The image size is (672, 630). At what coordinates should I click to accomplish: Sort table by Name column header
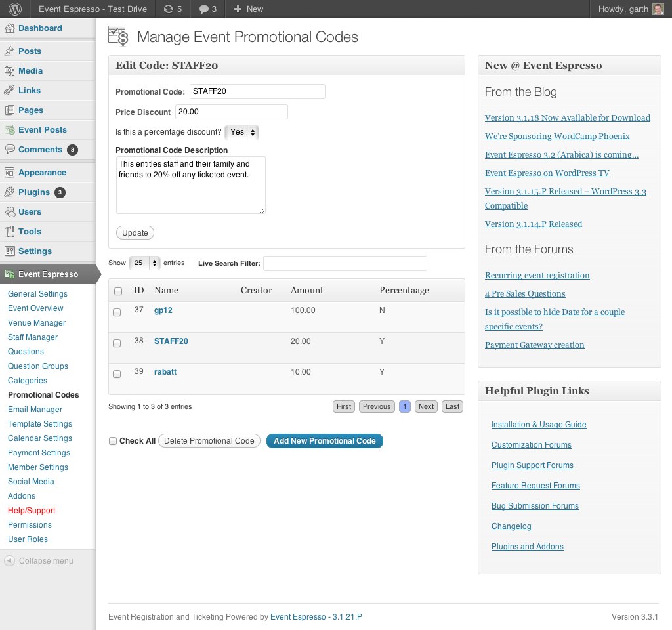coord(166,290)
